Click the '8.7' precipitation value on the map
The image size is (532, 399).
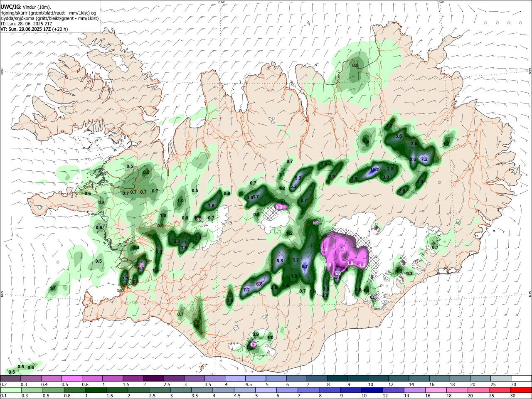305,266
